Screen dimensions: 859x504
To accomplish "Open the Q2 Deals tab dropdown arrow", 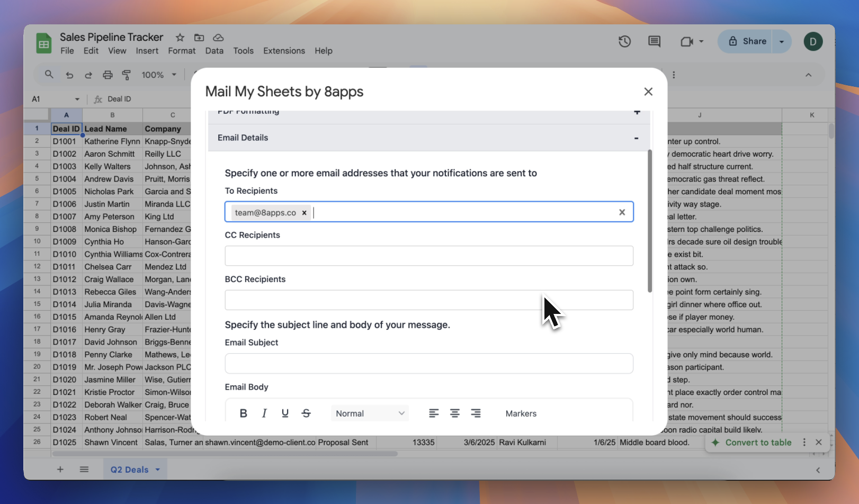I will [158, 470].
